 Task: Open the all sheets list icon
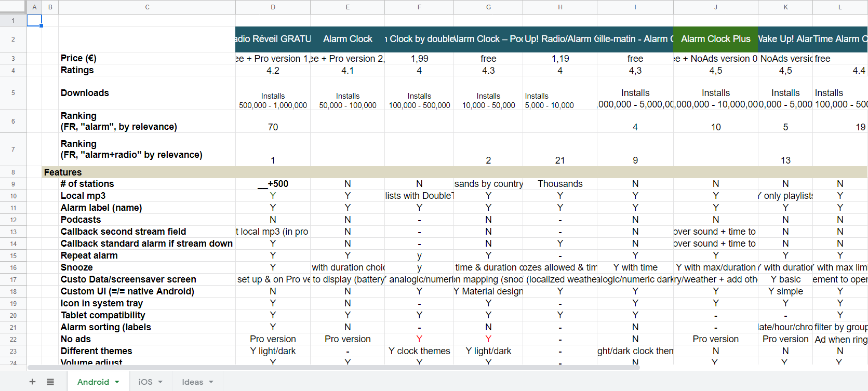point(50,382)
